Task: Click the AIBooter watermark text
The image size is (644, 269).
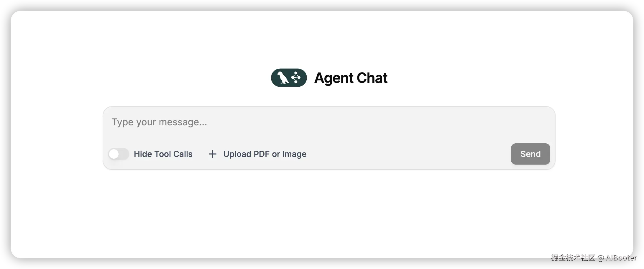Action: pos(621,258)
